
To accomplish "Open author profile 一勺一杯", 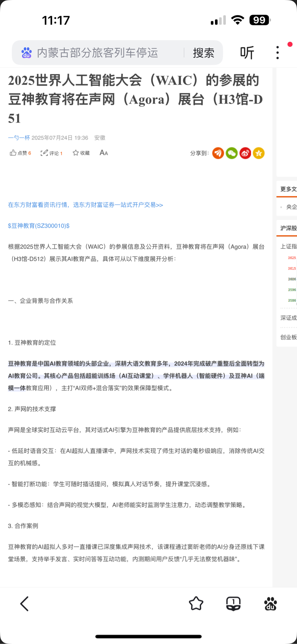I will [x=19, y=138].
